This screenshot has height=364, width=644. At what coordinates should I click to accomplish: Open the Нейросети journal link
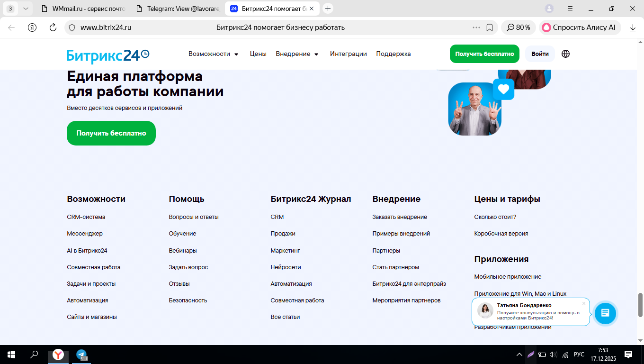(286, 267)
